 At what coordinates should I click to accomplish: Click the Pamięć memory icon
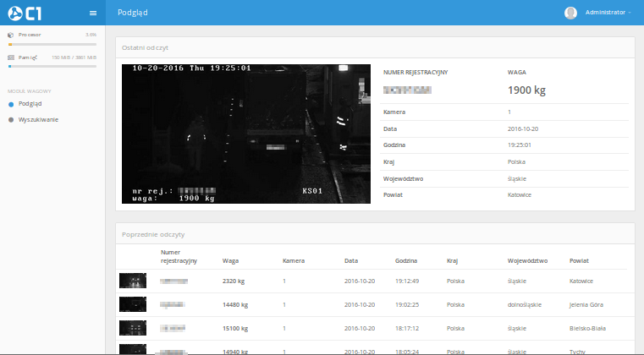11,57
